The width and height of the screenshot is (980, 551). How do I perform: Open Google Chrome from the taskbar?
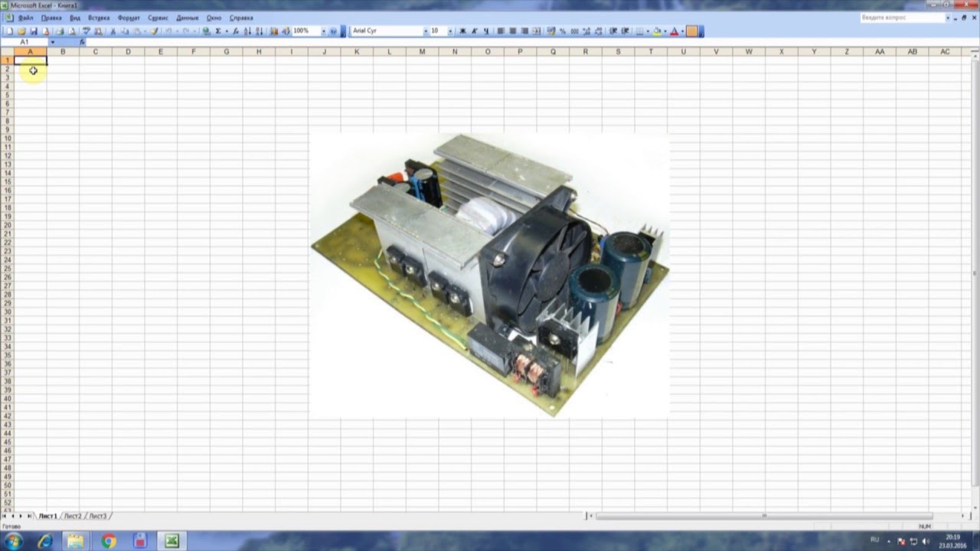tap(109, 541)
